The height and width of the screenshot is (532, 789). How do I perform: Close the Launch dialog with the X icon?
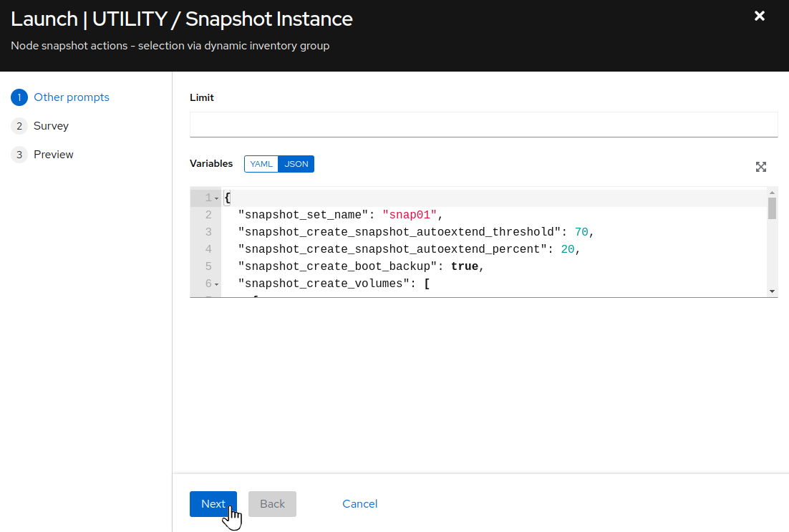click(x=760, y=16)
